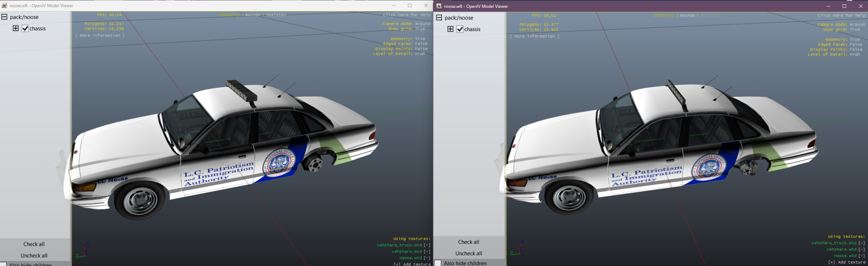This screenshot has height=266, width=868.
Task: Remove noose.wtd texture in right viewer
Action: click(x=861, y=256)
